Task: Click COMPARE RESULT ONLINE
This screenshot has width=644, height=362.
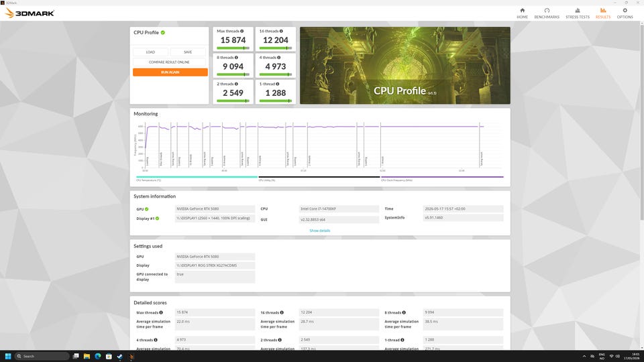Action: [169, 62]
